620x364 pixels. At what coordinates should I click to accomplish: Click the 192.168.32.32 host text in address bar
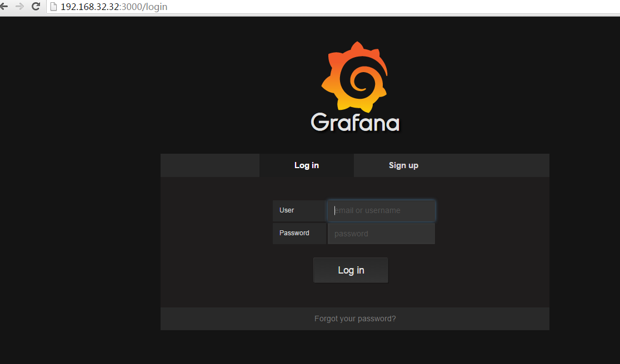[x=89, y=7]
